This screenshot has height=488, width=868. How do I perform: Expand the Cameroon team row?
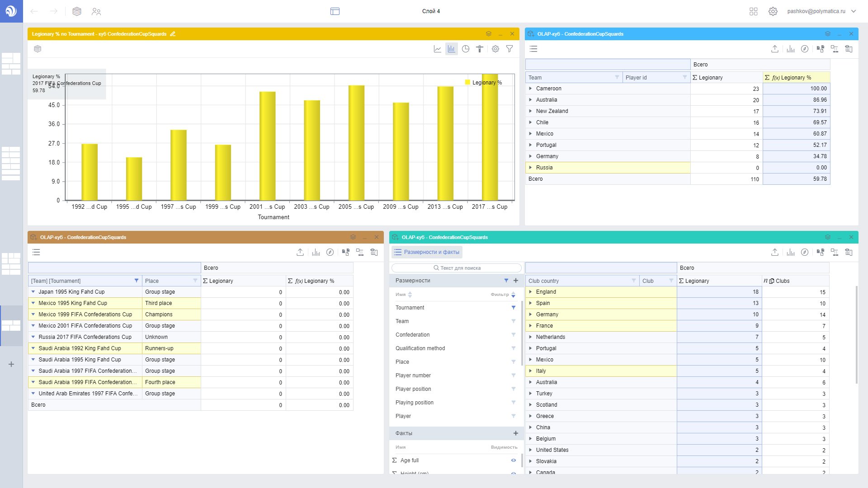point(531,89)
